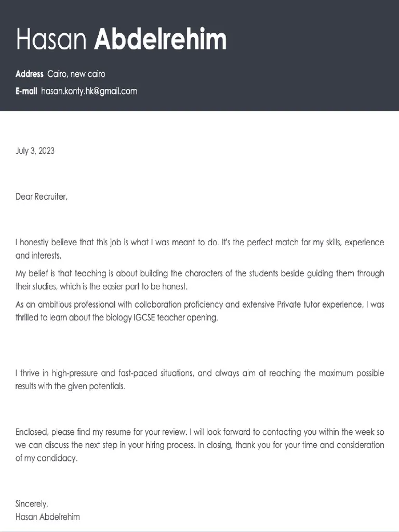Image resolution: width=399 pixels, height=532 pixels.
Task: Click the 'biology IGCSE teacher opening' line
Action: [117, 317]
